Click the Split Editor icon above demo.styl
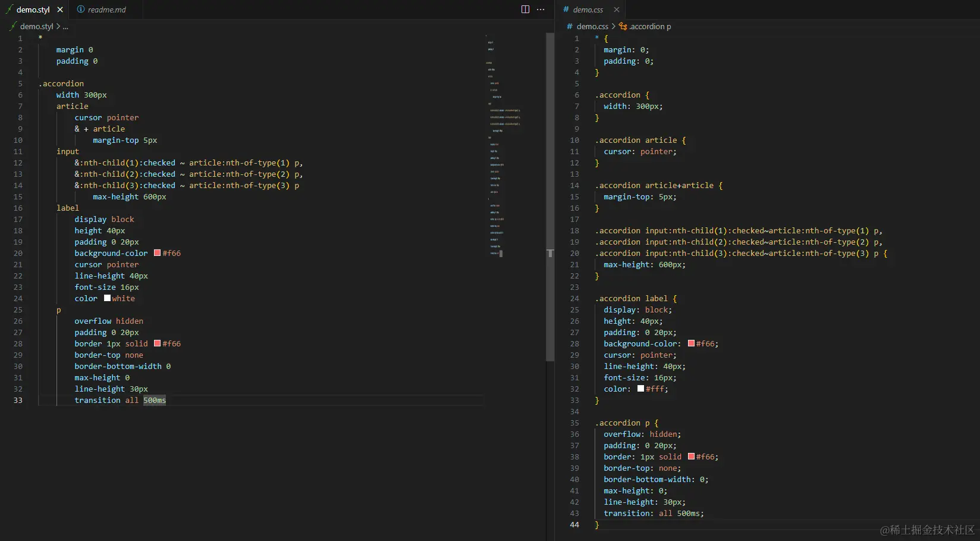This screenshot has height=541, width=980. coord(525,10)
